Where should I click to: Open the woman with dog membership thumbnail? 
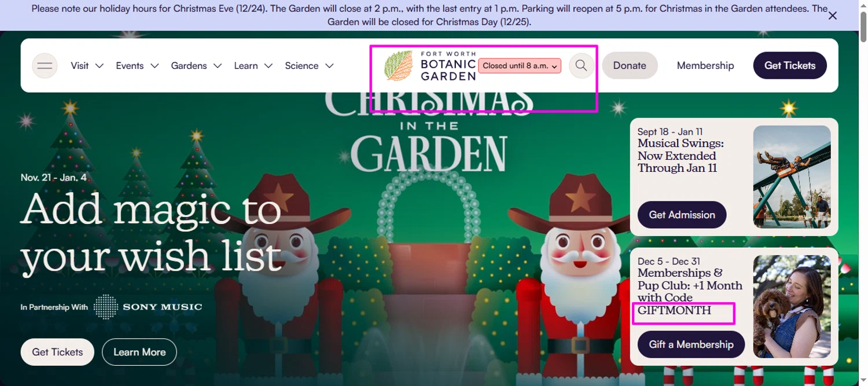pyautogui.click(x=792, y=307)
